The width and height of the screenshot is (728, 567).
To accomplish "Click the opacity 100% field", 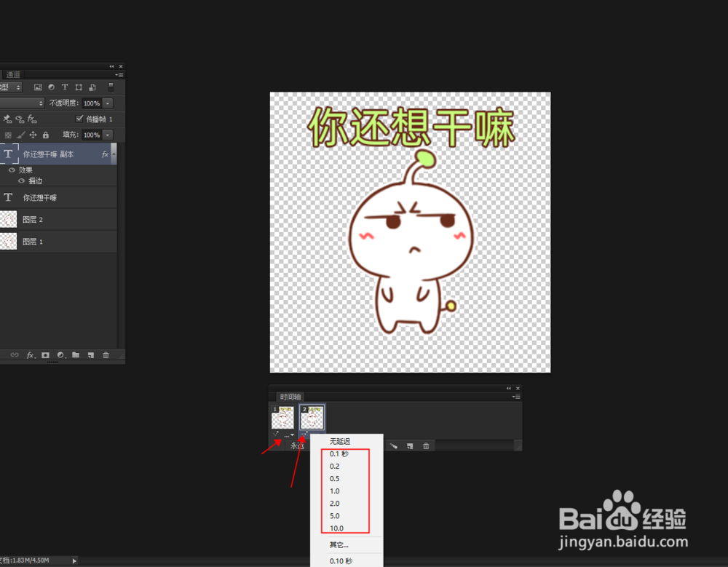I will [x=92, y=103].
